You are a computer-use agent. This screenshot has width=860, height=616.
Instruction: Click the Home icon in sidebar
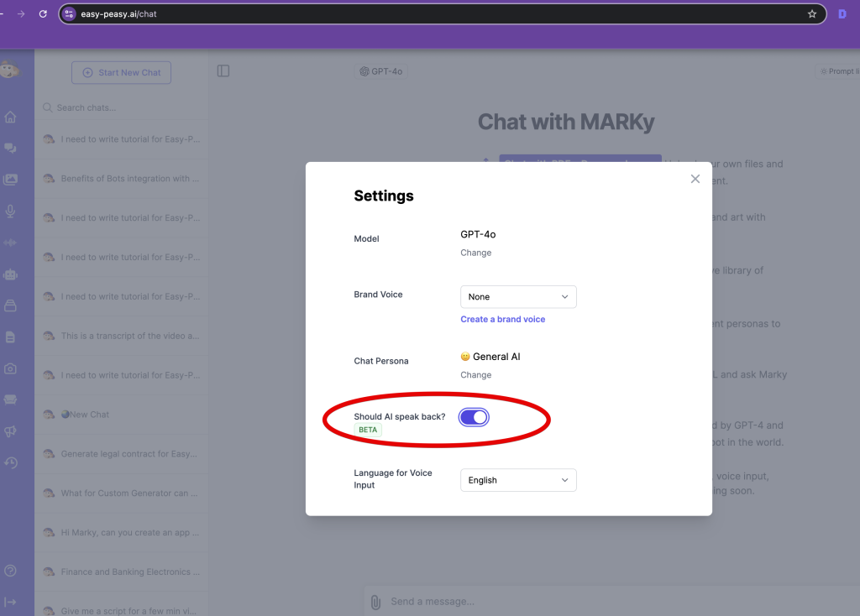point(11,117)
